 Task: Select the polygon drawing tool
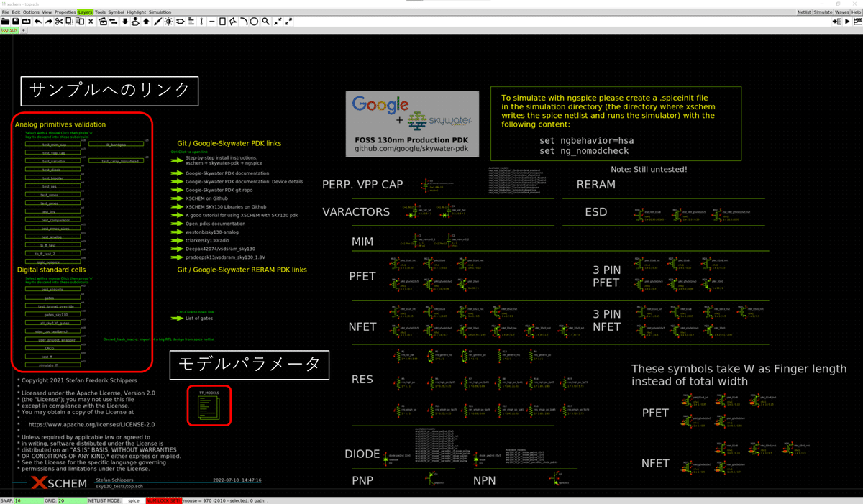click(232, 22)
